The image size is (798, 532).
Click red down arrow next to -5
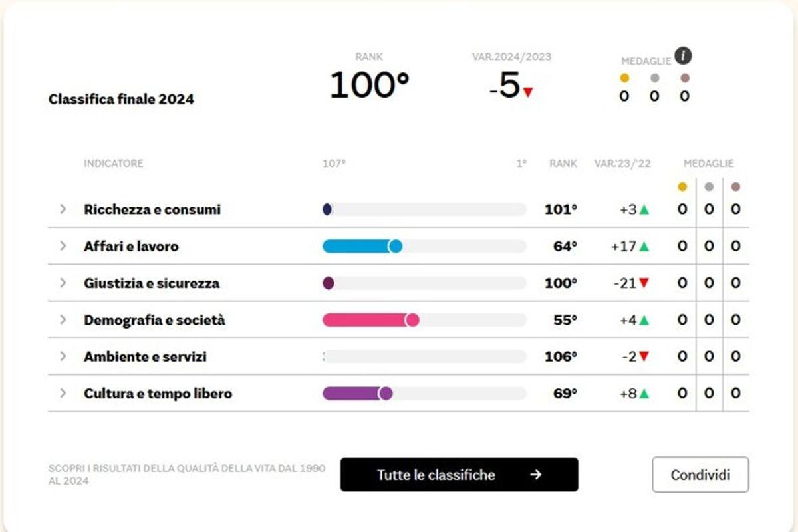tap(528, 92)
